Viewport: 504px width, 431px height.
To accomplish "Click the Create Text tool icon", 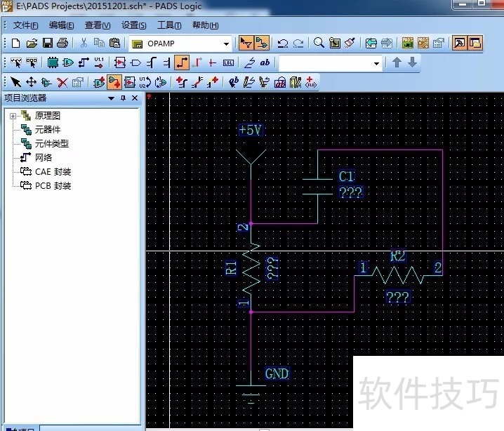I will pyautogui.click(x=234, y=82).
